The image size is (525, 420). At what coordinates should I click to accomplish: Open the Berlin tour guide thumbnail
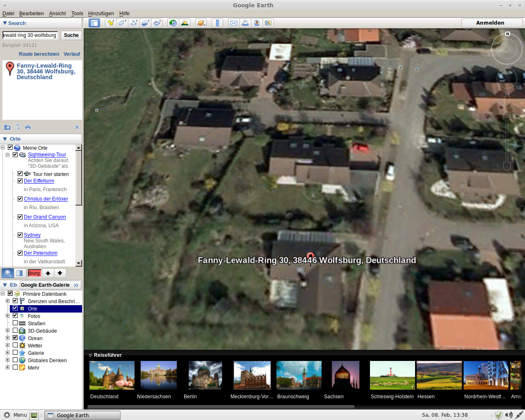[205, 375]
